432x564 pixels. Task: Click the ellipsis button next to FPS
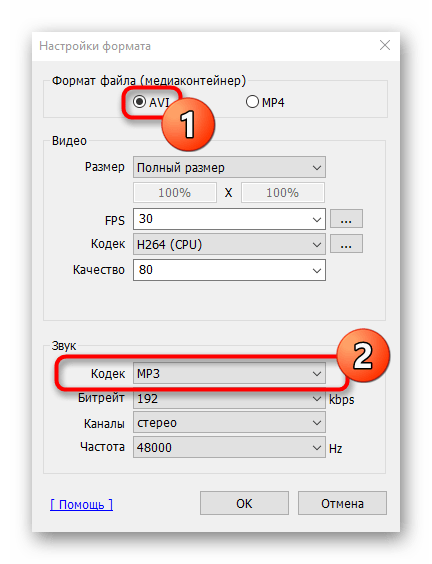(346, 219)
